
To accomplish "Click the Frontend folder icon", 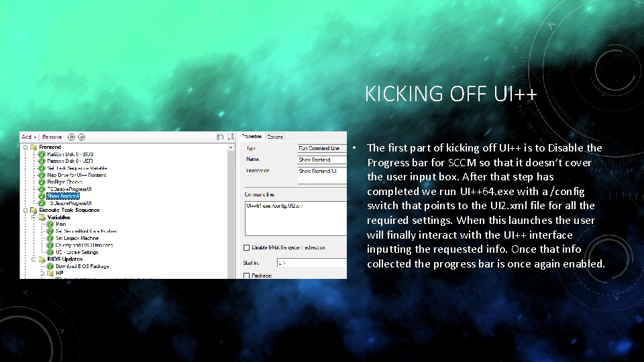I will click(x=34, y=147).
